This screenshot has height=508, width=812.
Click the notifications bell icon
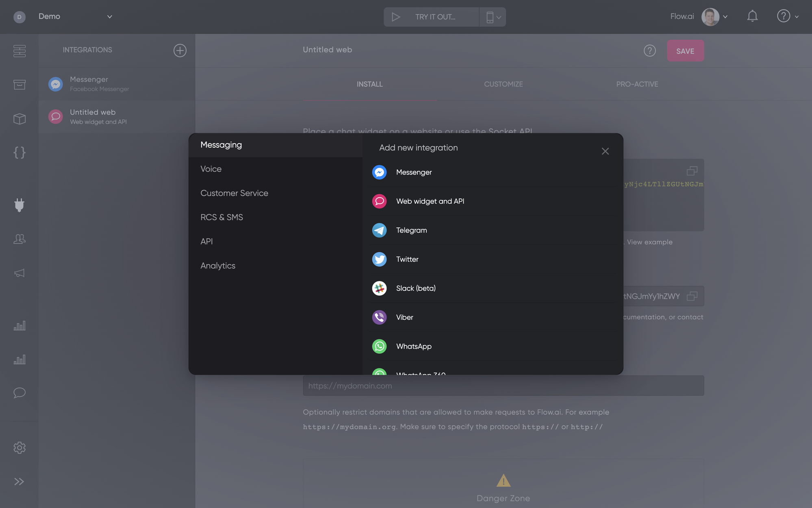[x=752, y=16]
